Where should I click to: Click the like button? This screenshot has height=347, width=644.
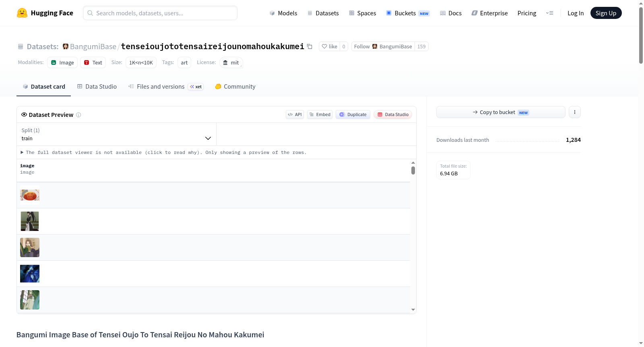coord(329,46)
